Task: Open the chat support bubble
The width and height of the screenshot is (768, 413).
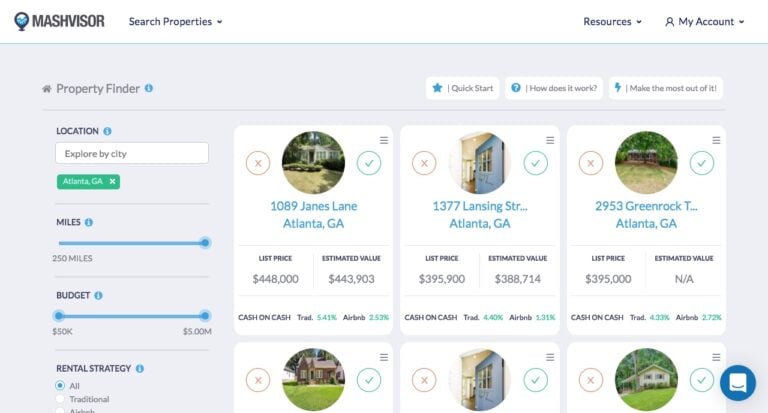Action: click(x=737, y=382)
